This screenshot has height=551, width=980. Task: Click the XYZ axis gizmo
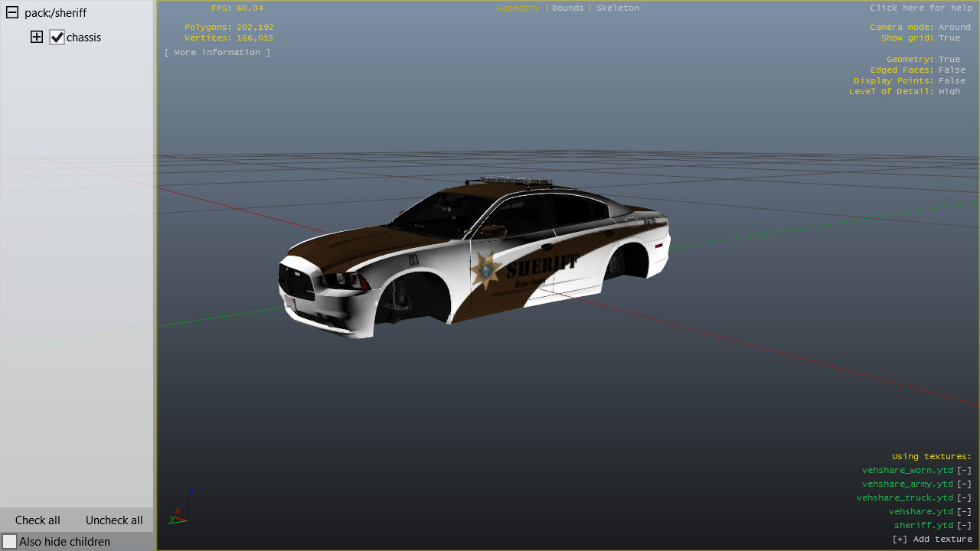tap(181, 508)
